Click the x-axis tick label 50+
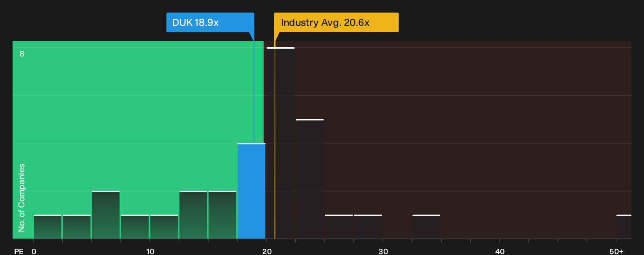Image resolution: width=644 pixels, height=255 pixels. 617,251
